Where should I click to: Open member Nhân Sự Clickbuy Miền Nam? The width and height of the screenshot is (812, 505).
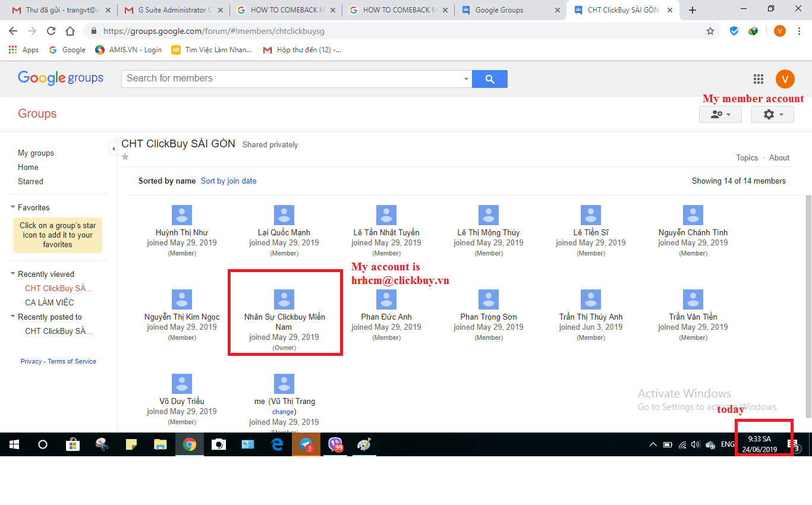(x=284, y=322)
